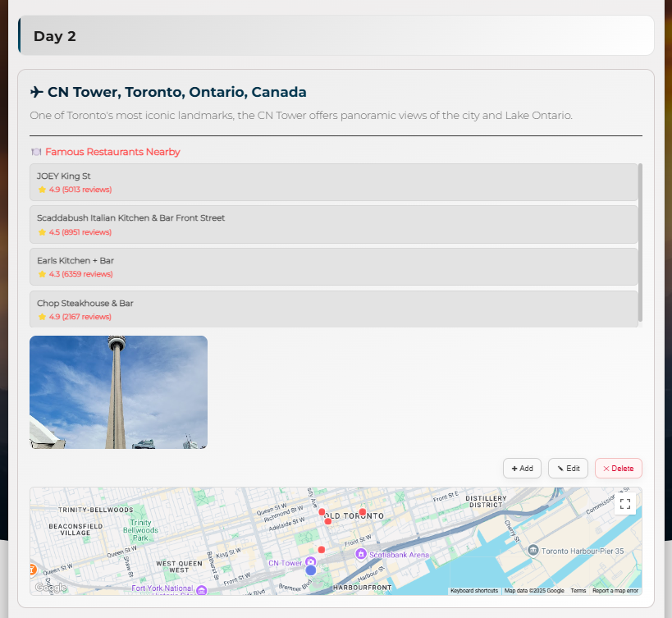672x618 pixels.
Task: Select the Earls Kitchen + Bar card
Action: [333, 267]
